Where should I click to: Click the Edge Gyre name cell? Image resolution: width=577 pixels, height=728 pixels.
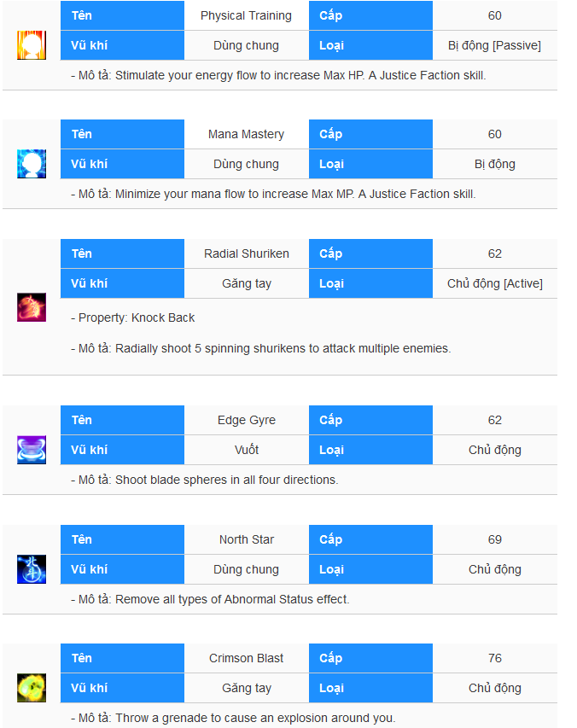tap(247, 420)
